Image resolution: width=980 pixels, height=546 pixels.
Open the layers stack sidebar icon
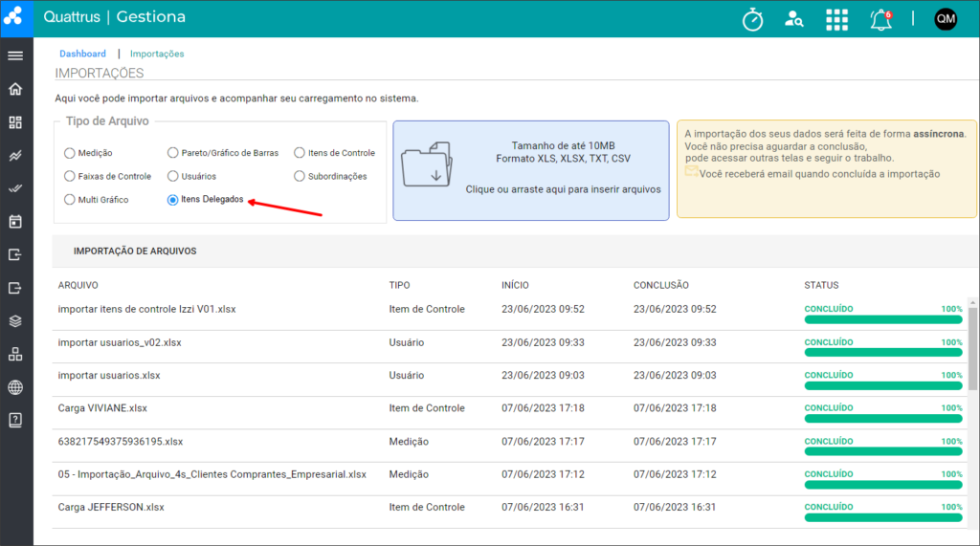15,321
